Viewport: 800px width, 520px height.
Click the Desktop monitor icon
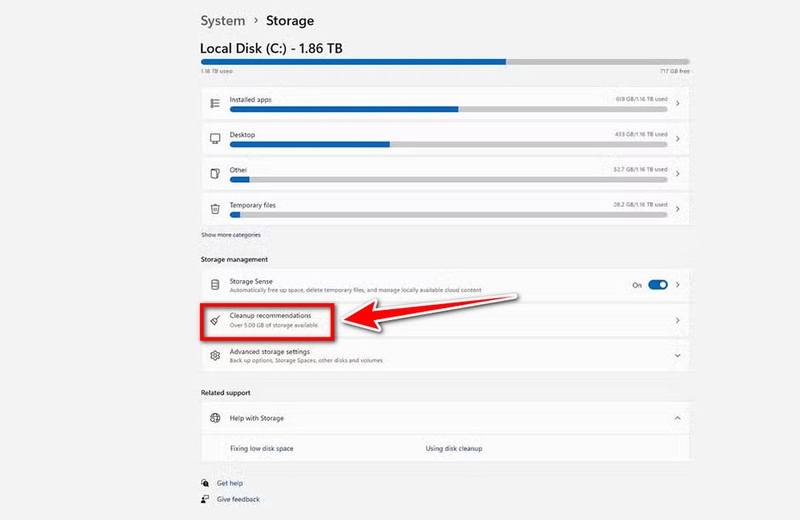click(x=215, y=138)
